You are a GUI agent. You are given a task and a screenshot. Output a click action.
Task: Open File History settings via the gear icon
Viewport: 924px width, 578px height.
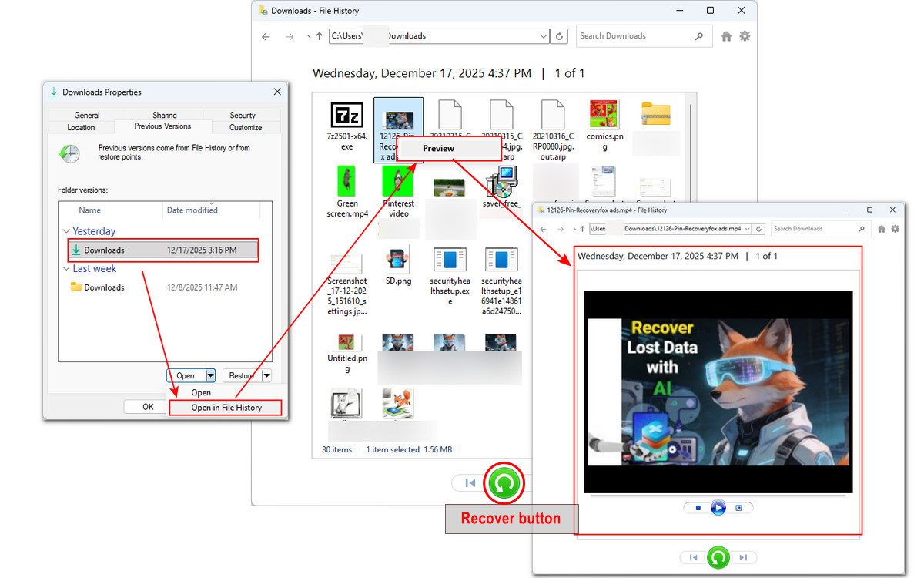745,36
